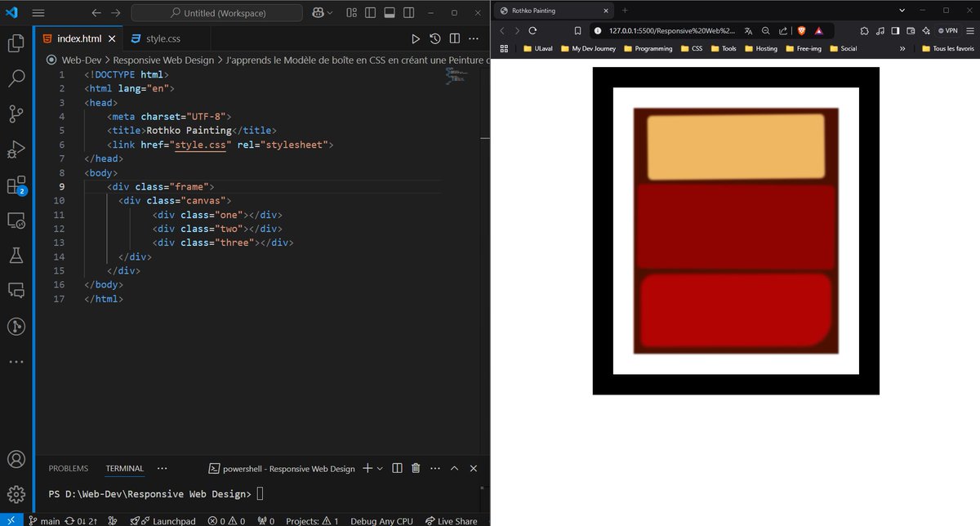Switch to the TERMINAL panel tab
Image resolution: width=980 pixels, height=526 pixels.
[x=124, y=469]
